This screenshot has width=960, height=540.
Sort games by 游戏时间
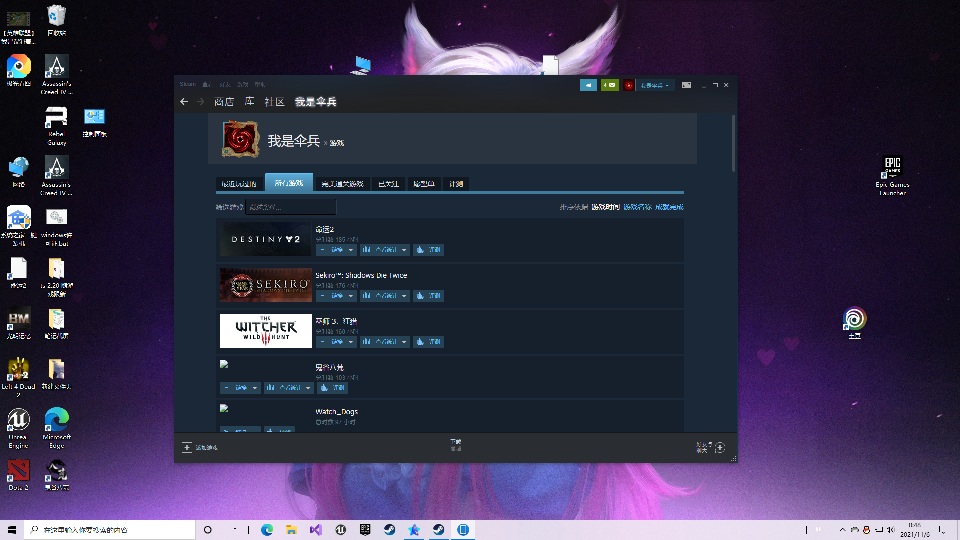coord(606,207)
